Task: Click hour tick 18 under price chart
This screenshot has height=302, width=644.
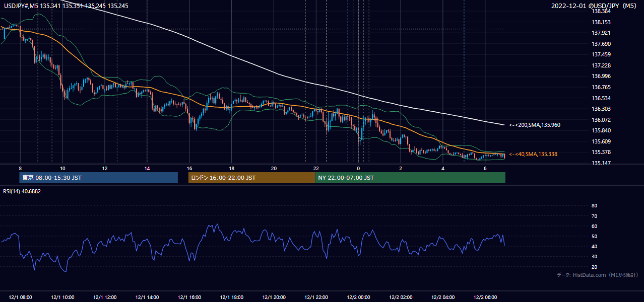Action: 231,168
